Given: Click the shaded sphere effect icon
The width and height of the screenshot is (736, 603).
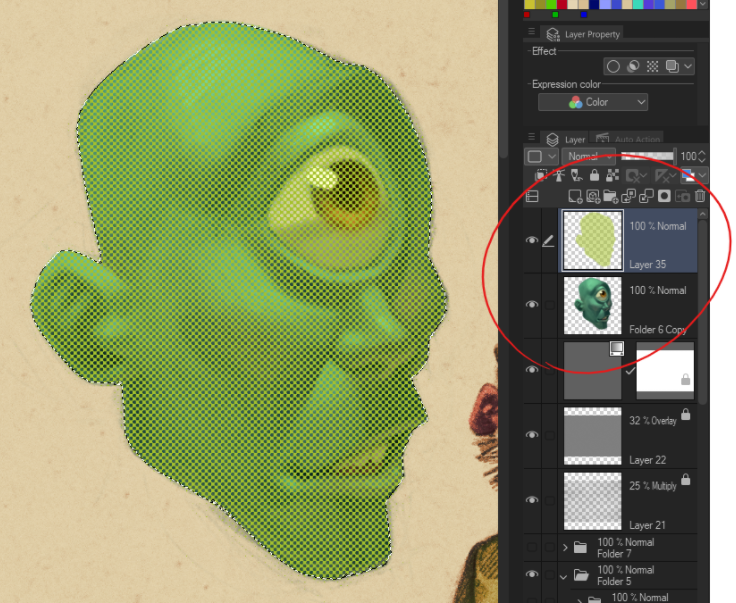Looking at the screenshot, I should coord(633,66).
